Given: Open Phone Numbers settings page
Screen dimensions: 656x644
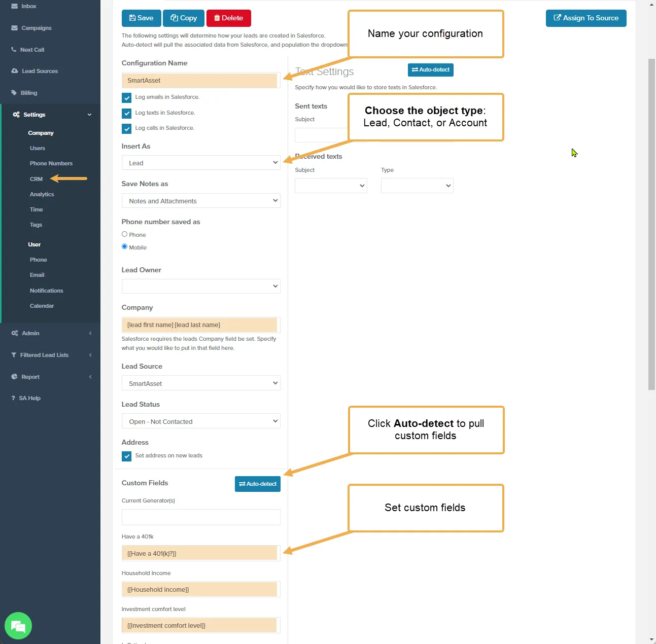Looking at the screenshot, I should tap(51, 163).
